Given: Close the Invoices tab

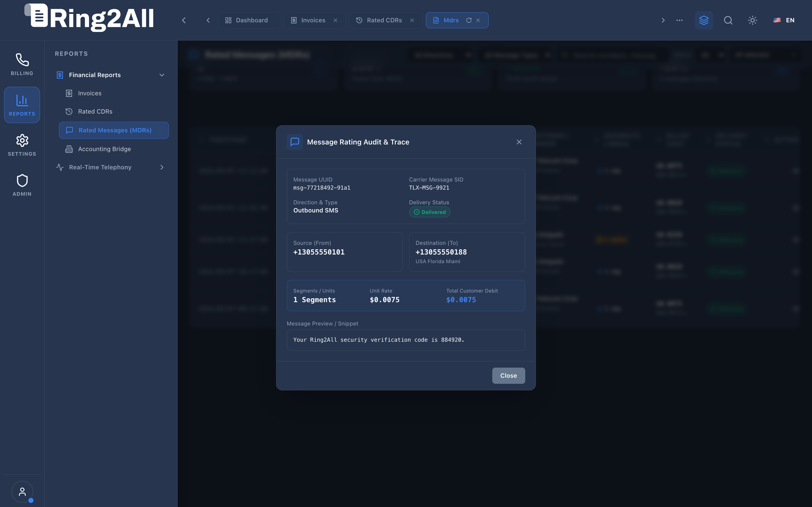Looking at the screenshot, I should [335, 21].
